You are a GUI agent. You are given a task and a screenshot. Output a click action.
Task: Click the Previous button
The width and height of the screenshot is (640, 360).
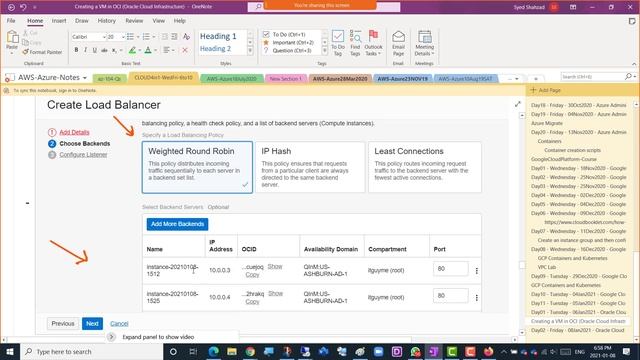click(63, 323)
